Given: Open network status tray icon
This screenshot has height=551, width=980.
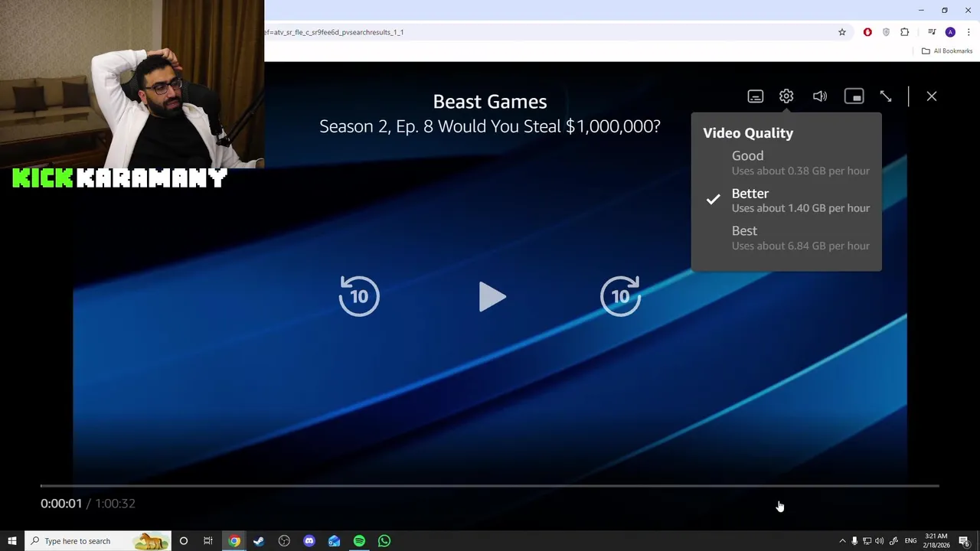Looking at the screenshot, I should pos(867,541).
